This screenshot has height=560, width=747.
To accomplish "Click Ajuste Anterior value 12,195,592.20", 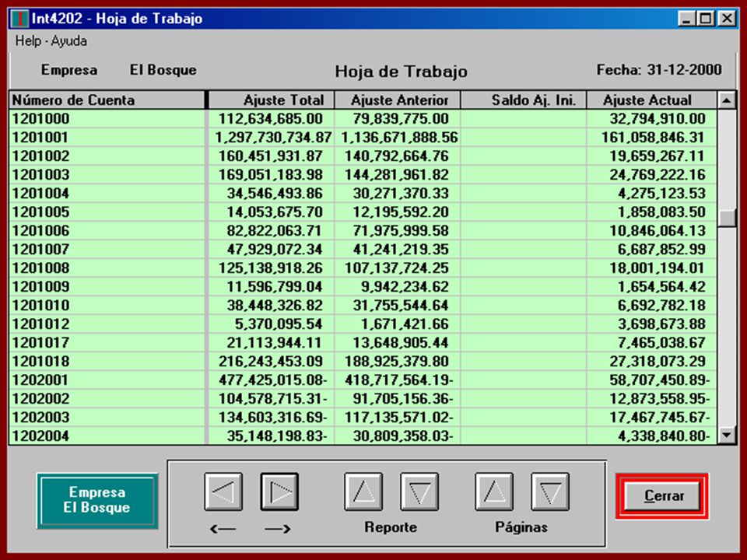I will [401, 212].
